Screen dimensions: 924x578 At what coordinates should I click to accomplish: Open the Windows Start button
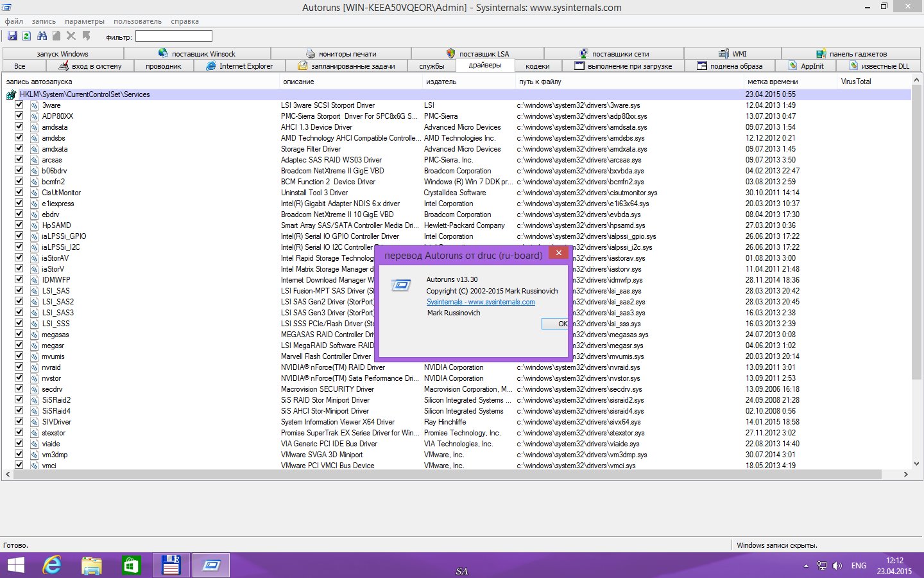tap(15, 566)
